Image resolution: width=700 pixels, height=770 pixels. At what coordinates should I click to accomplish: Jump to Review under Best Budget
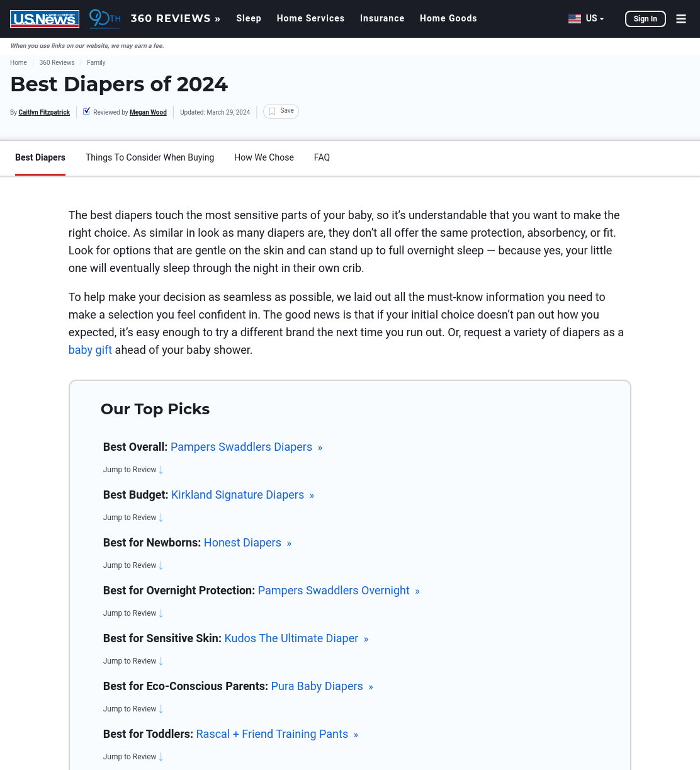tap(133, 518)
